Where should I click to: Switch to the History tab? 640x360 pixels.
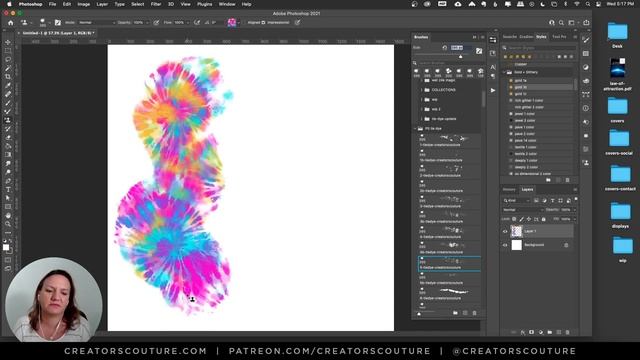pyautogui.click(x=509, y=189)
